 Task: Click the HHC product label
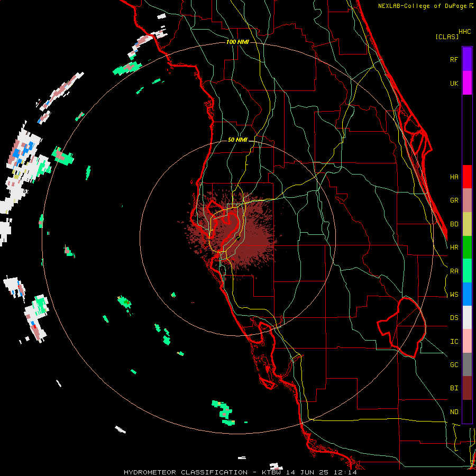pyautogui.click(x=465, y=32)
